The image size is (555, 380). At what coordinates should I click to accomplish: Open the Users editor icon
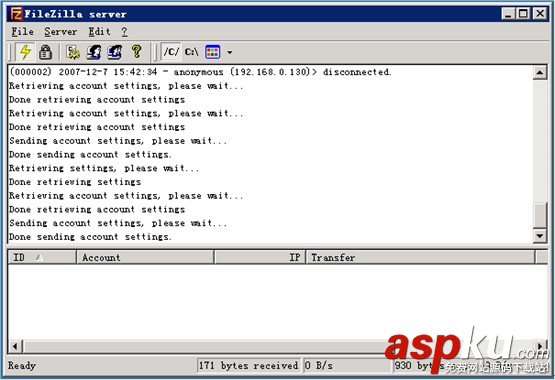coord(94,52)
